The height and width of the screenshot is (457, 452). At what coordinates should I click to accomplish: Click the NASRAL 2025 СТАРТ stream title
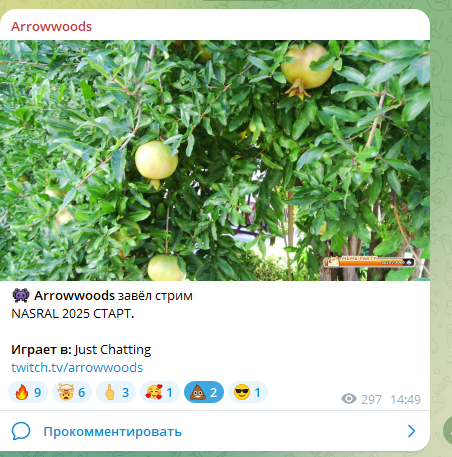73,314
